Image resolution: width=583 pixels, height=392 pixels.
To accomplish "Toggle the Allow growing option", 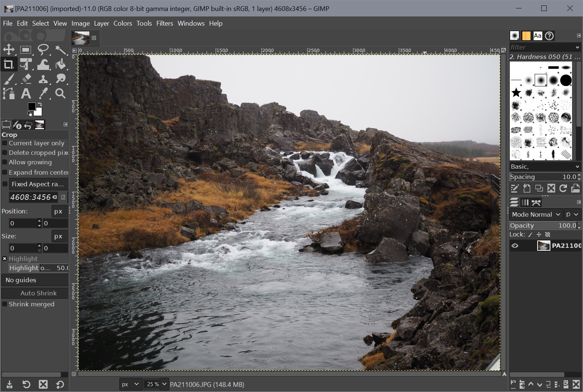I will click(x=5, y=162).
